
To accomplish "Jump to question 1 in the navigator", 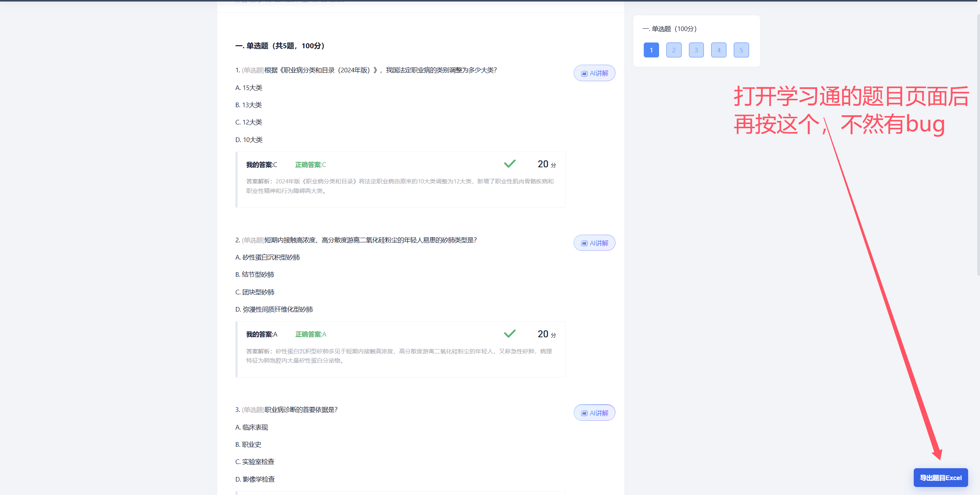I will click(651, 50).
